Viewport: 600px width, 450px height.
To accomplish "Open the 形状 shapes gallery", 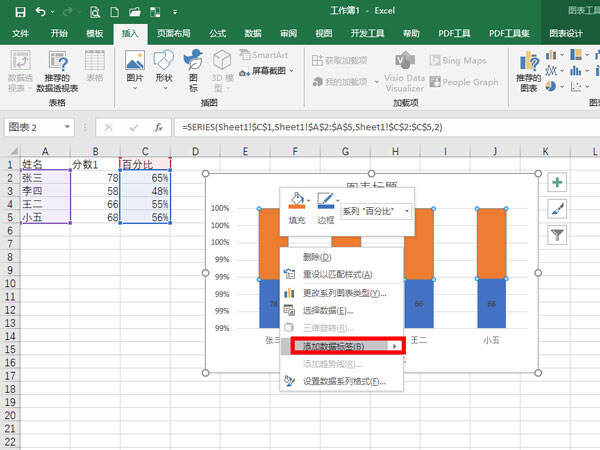I will (x=164, y=71).
